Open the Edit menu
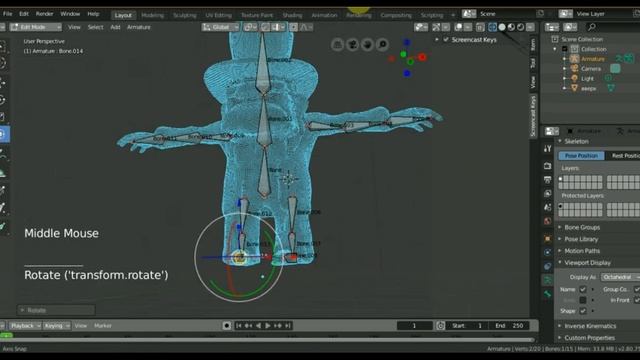Image resolution: width=640 pixels, height=360 pixels. [24, 14]
